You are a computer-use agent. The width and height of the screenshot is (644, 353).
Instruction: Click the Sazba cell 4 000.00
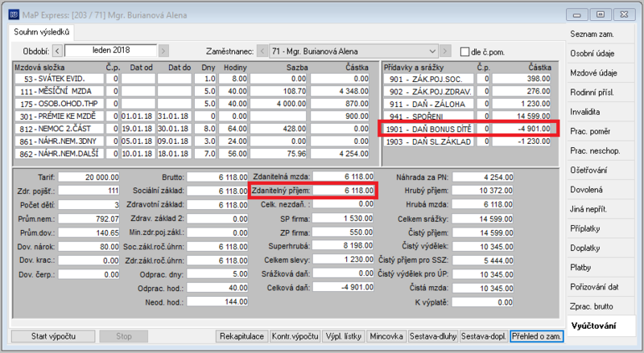tap(279, 104)
